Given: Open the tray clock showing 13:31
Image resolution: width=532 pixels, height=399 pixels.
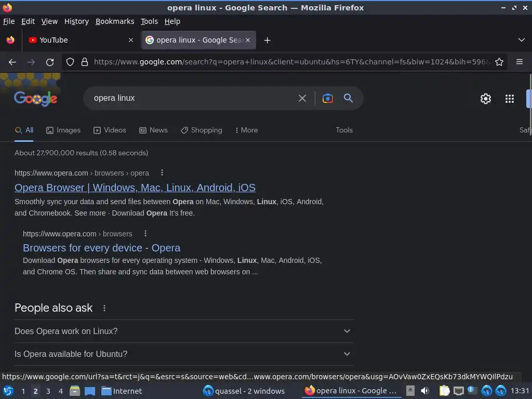Looking at the screenshot, I should coord(520,391).
